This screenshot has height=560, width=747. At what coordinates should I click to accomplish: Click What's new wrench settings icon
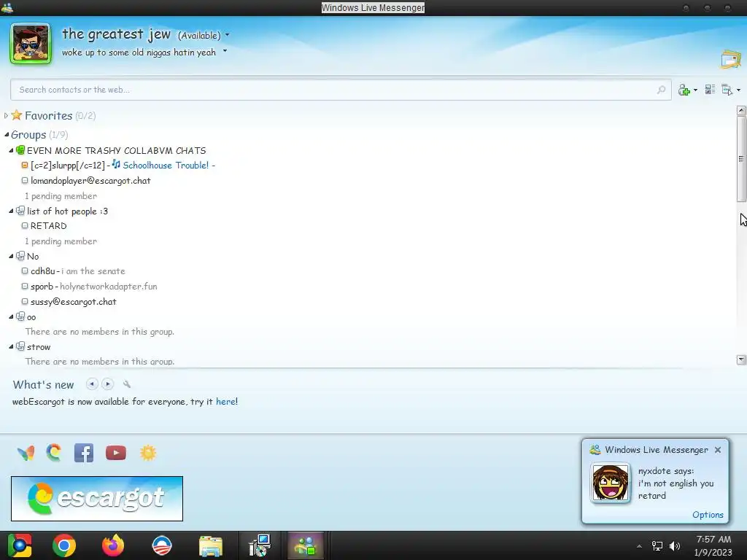click(127, 384)
